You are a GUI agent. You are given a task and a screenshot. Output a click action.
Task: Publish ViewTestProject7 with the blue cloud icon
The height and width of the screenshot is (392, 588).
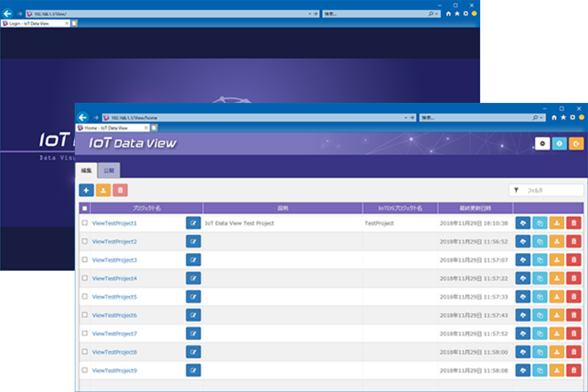pyautogui.click(x=523, y=334)
